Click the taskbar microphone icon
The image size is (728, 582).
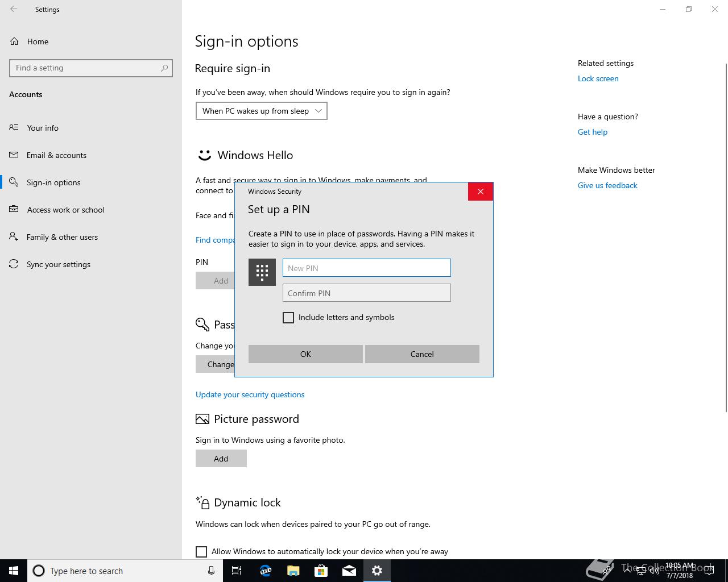(x=211, y=571)
